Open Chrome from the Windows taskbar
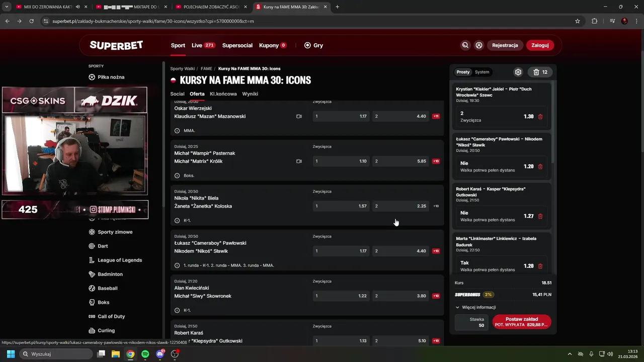The width and height of the screenshot is (644, 362). click(x=130, y=354)
